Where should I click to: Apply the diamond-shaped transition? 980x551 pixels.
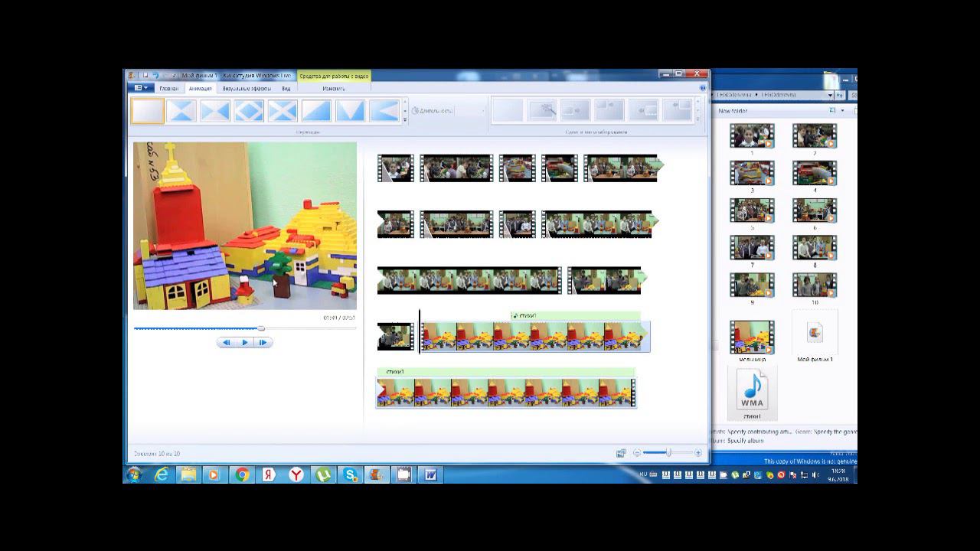pos(249,111)
